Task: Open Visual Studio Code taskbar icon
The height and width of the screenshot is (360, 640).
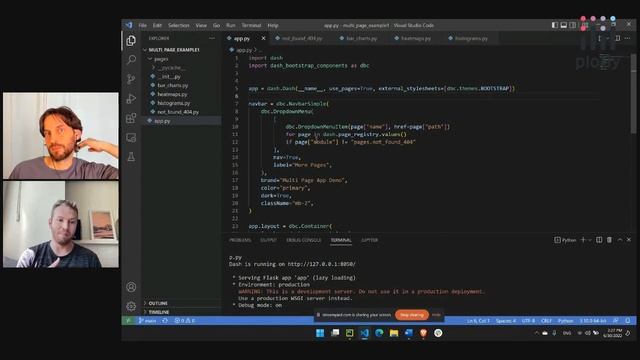Action: point(364,333)
